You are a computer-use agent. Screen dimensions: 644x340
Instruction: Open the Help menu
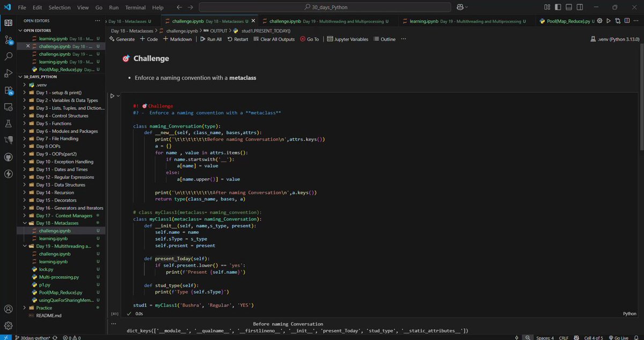click(x=158, y=8)
